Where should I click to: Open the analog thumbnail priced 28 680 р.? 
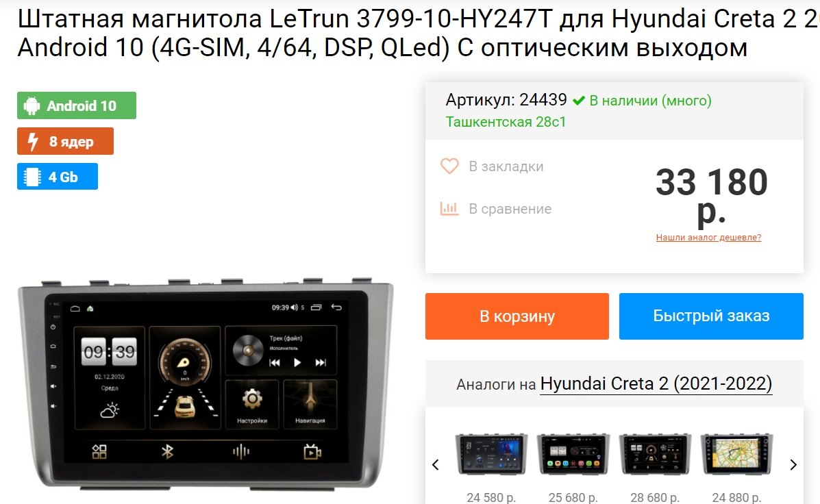click(655, 454)
